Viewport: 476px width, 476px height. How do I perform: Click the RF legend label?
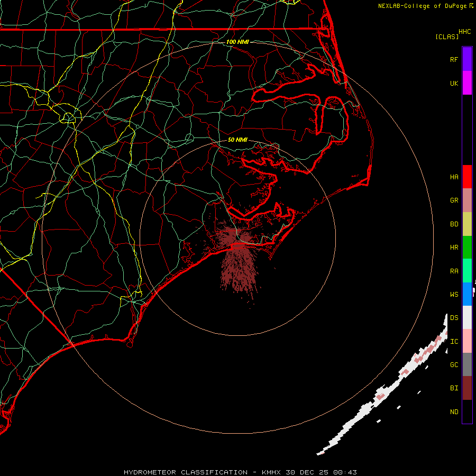click(x=454, y=59)
